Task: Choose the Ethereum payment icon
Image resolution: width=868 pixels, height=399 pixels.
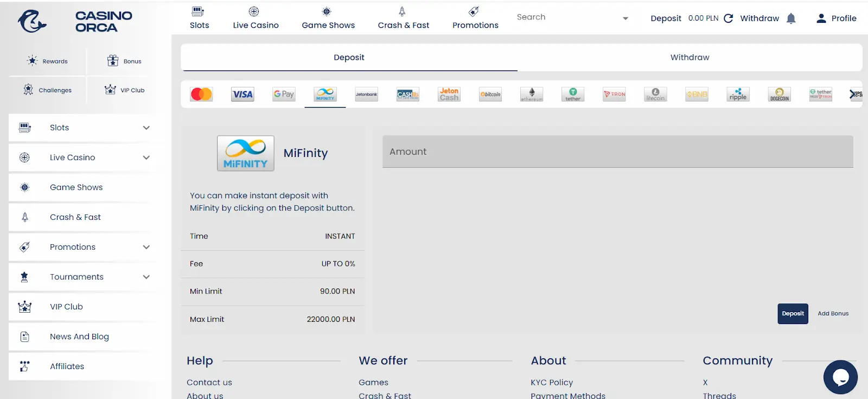Action: [x=532, y=94]
